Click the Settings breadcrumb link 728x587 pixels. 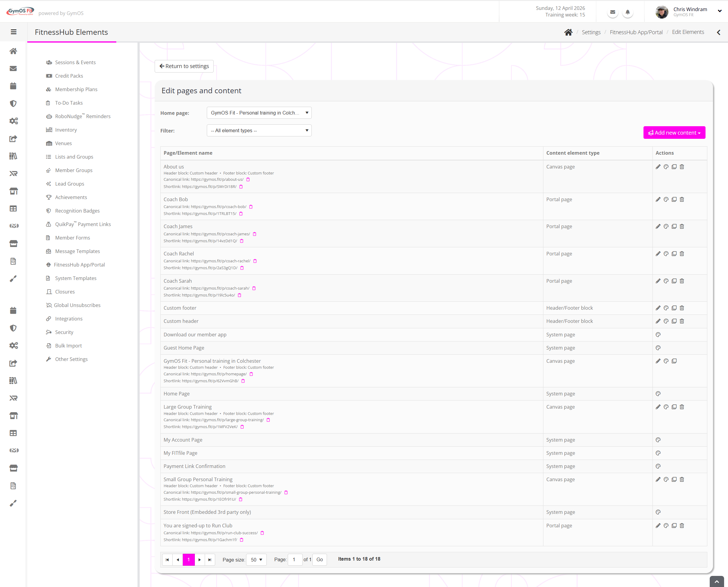(591, 32)
